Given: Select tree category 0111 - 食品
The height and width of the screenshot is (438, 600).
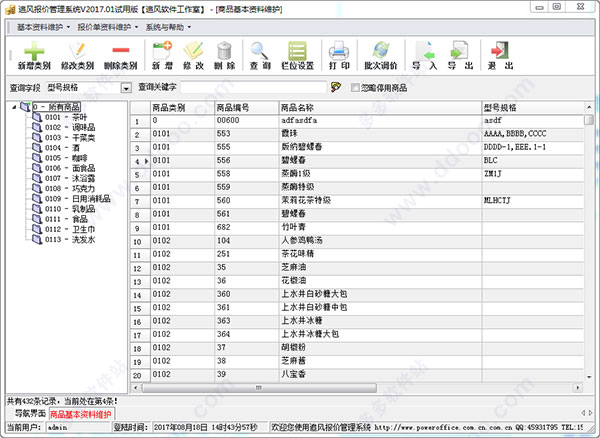Looking at the screenshot, I should (66, 219).
